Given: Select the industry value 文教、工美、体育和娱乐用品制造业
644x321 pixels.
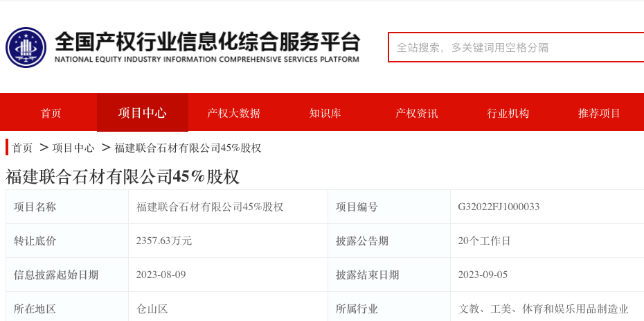Looking at the screenshot, I should coord(544,309).
